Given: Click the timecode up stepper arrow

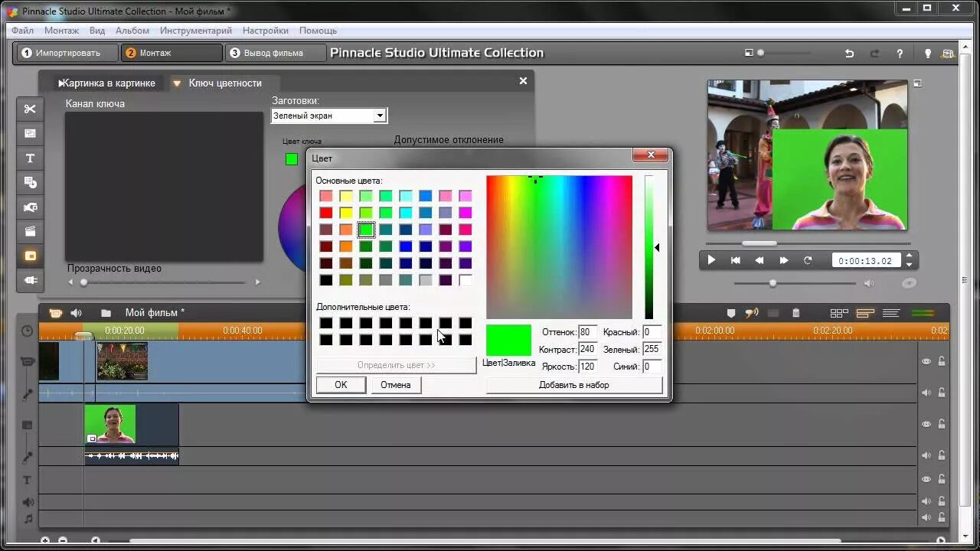Looking at the screenshot, I should (909, 256).
